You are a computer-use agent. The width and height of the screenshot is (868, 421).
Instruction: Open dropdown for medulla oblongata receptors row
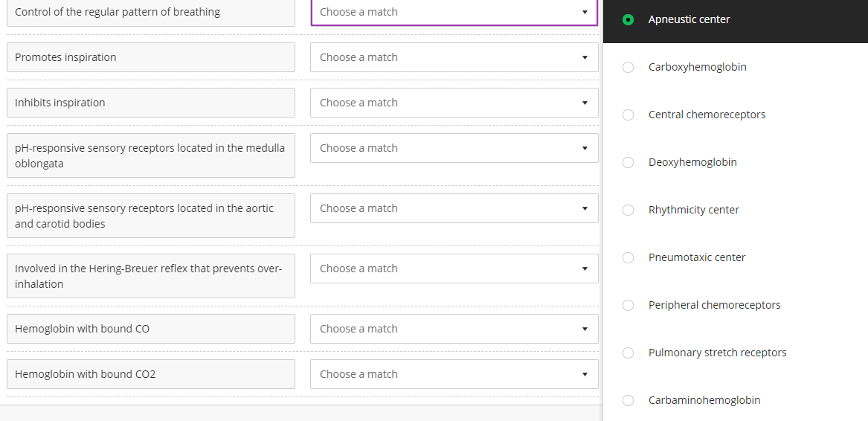point(454,148)
